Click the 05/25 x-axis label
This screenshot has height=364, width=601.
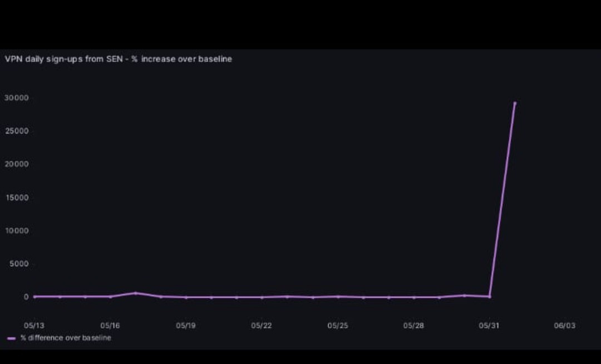click(337, 326)
